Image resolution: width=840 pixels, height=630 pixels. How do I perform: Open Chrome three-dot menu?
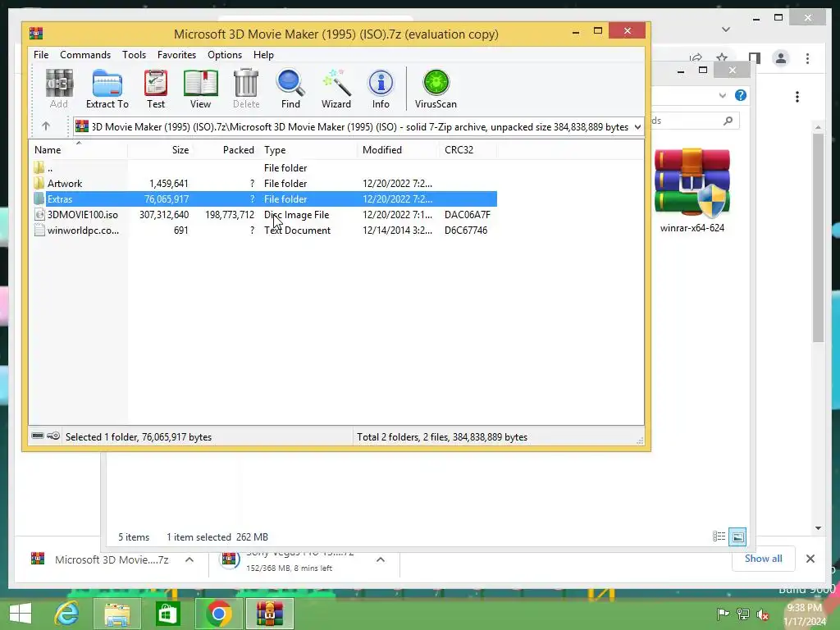807,58
